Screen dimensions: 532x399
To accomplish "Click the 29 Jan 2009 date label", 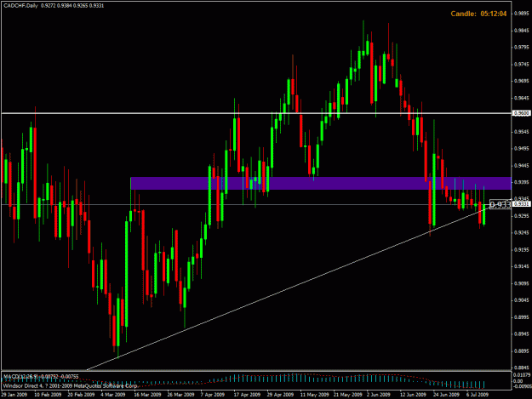I will pos(14,394).
